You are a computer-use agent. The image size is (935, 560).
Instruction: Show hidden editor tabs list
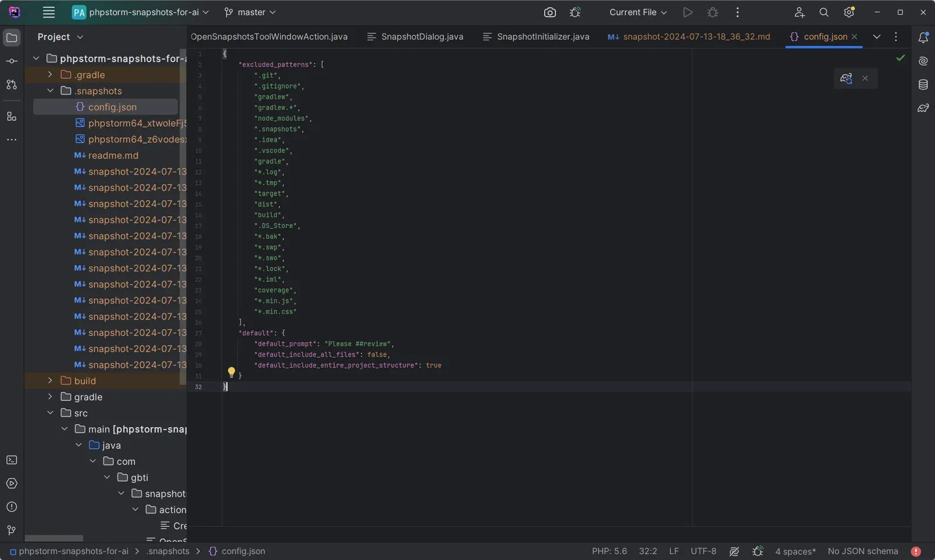pos(877,37)
